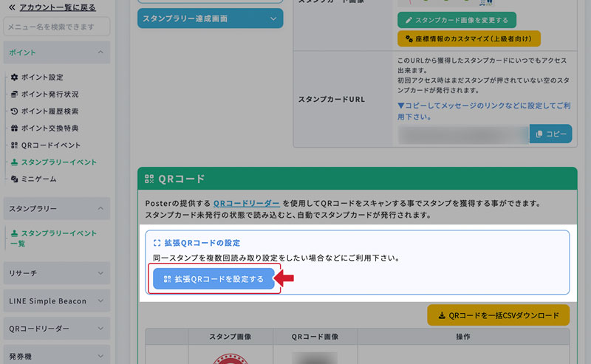Open ポイント交換特典 from the sidebar
The height and width of the screenshot is (364, 591).
pyautogui.click(x=49, y=128)
